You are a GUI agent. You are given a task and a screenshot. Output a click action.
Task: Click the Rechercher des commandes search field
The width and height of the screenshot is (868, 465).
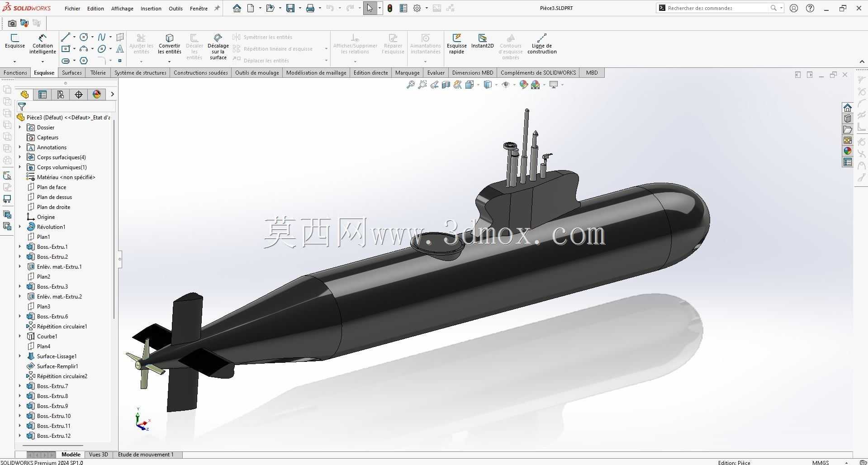click(x=718, y=8)
